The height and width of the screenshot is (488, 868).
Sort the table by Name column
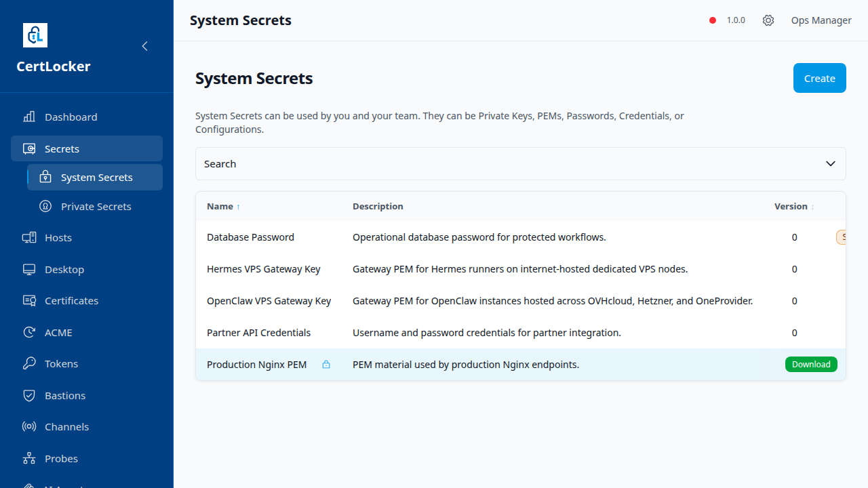click(224, 206)
